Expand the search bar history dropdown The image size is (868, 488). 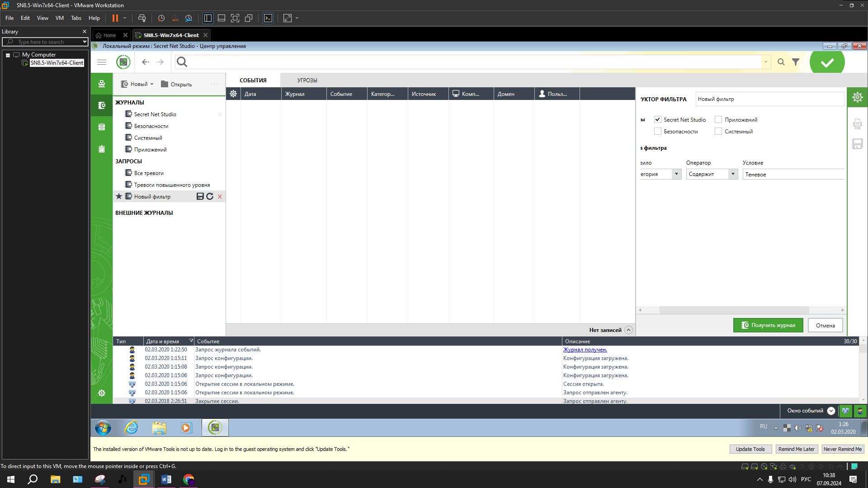(x=766, y=62)
